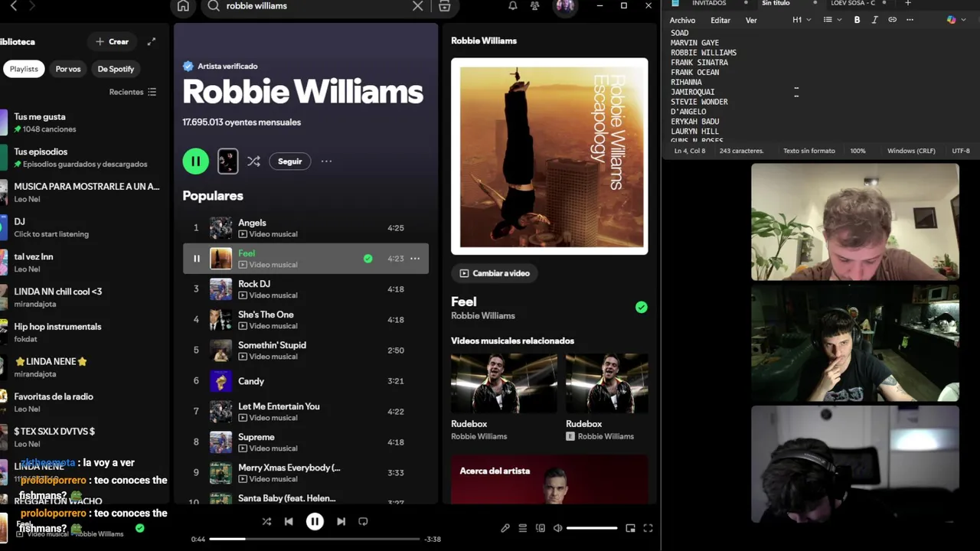Open the notifications bell in Spotify
980x551 pixels.
click(x=513, y=6)
